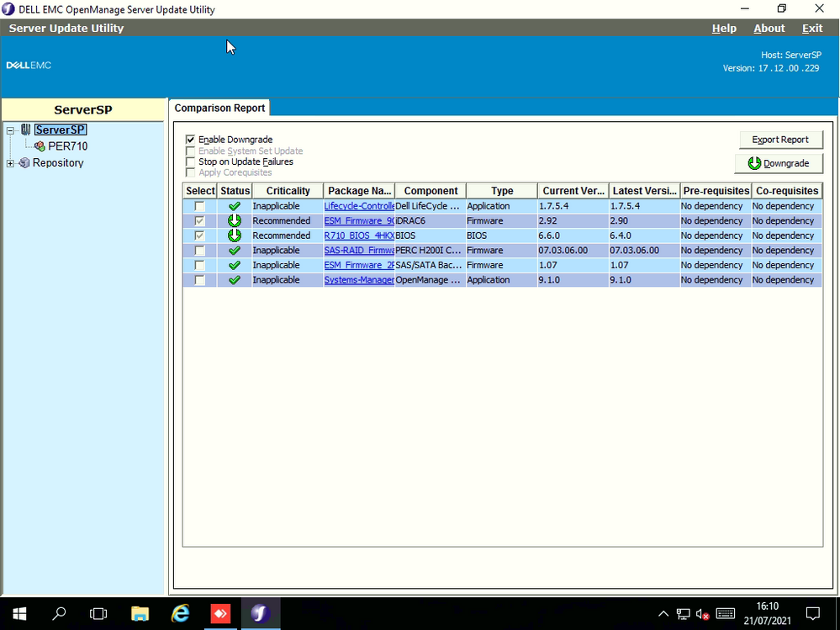Screen dimensions: 840x630
Task: Open Systems-Management package link
Action: point(359,279)
